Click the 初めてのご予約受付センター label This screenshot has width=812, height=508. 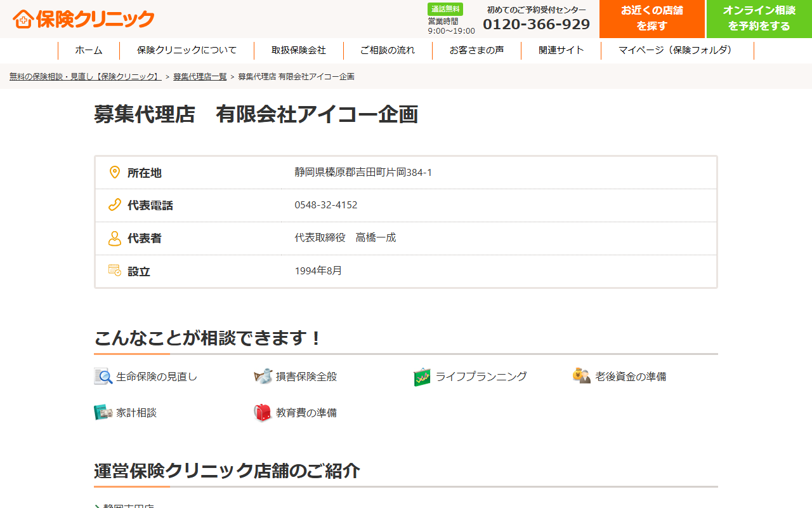tap(537, 10)
